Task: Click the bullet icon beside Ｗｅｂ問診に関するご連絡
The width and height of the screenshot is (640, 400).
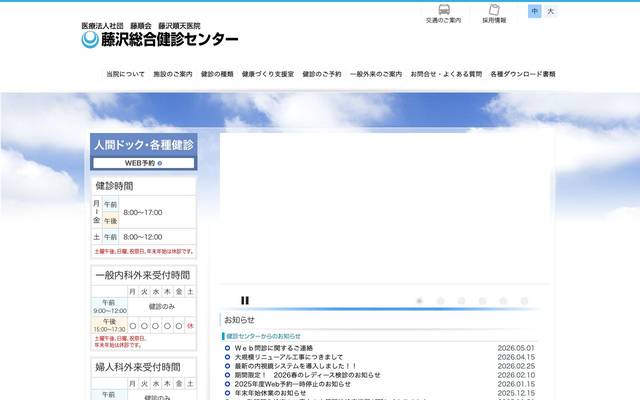Action: pos(227,348)
